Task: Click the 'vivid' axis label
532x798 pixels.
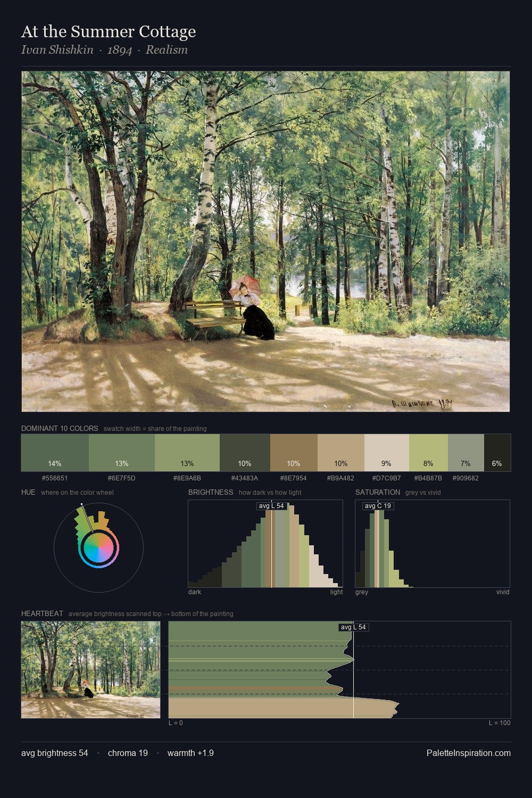Action: click(x=503, y=592)
